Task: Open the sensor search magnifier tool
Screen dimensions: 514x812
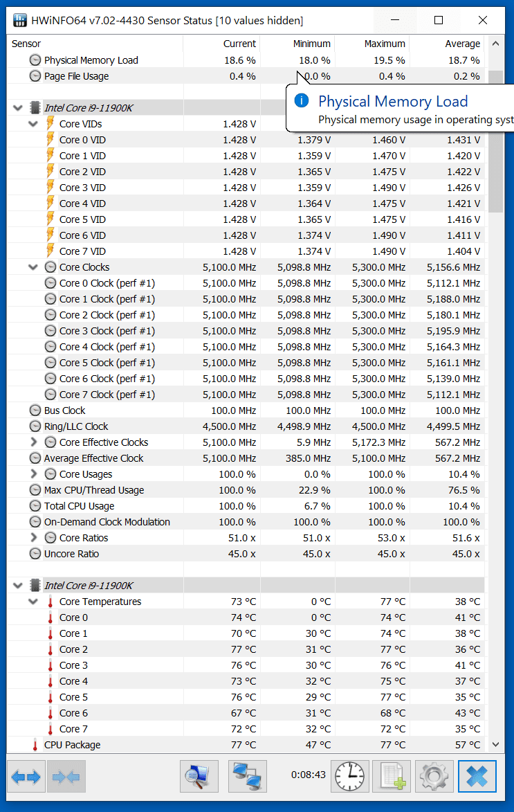Action: click(199, 777)
